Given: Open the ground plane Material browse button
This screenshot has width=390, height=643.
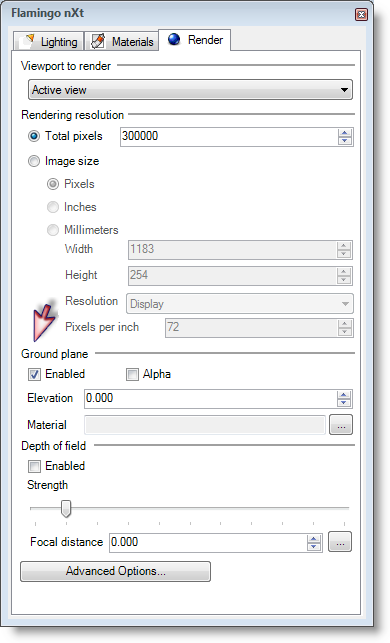Looking at the screenshot, I should coord(341,424).
